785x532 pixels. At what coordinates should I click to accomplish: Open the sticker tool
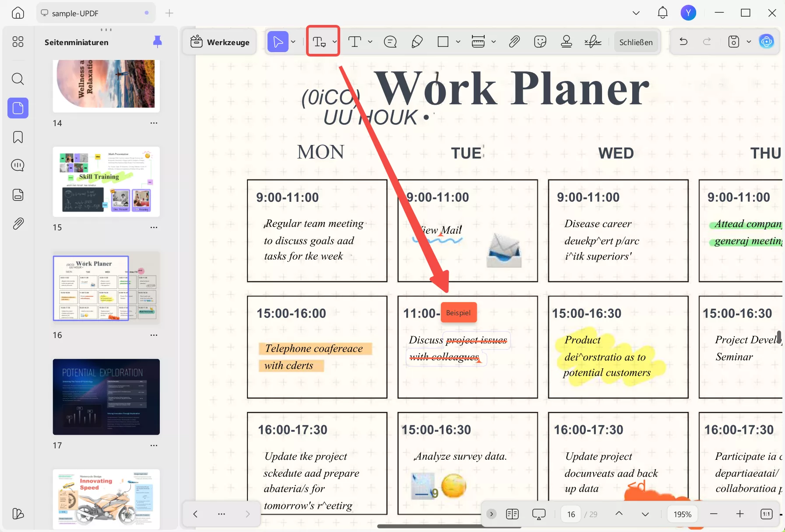(x=540, y=42)
